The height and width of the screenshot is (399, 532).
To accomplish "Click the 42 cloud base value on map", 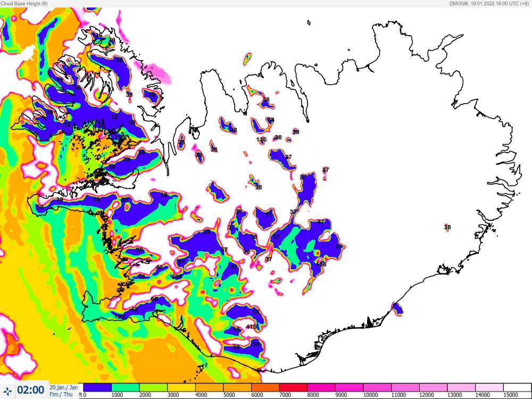I will [x=134, y=309].
